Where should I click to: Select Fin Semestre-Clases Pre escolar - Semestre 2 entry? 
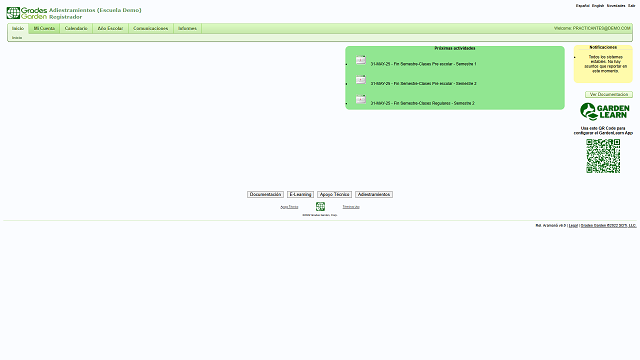pos(423,84)
